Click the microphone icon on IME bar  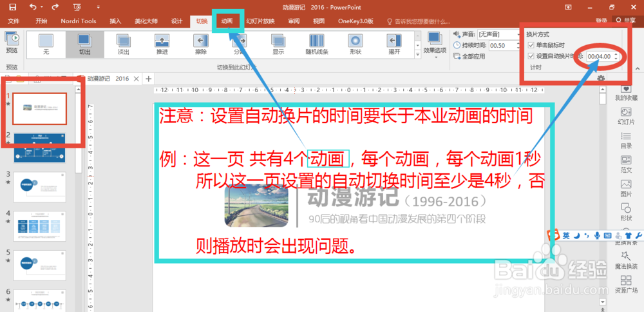tap(597, 235)
